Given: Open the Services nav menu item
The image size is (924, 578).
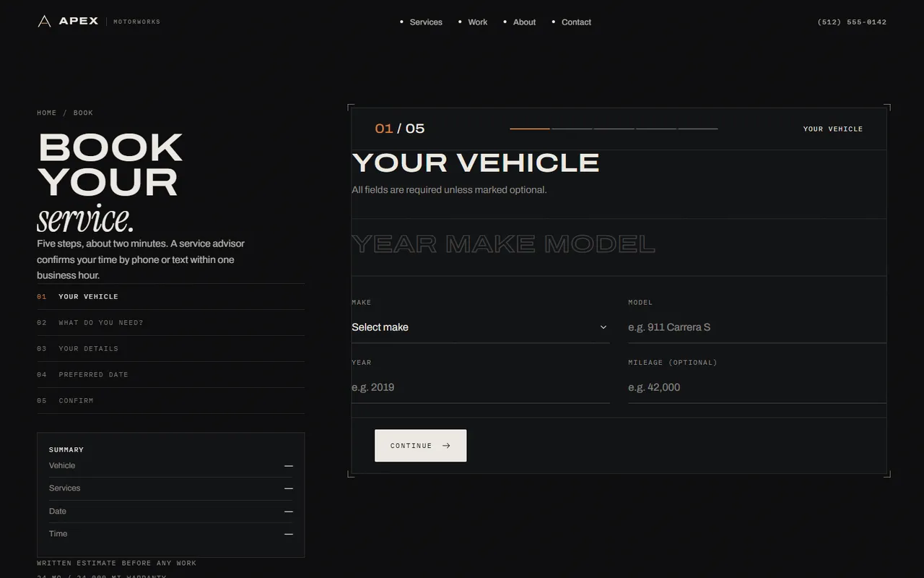Looking at the screenshot, I should click(x=426, y=22).
